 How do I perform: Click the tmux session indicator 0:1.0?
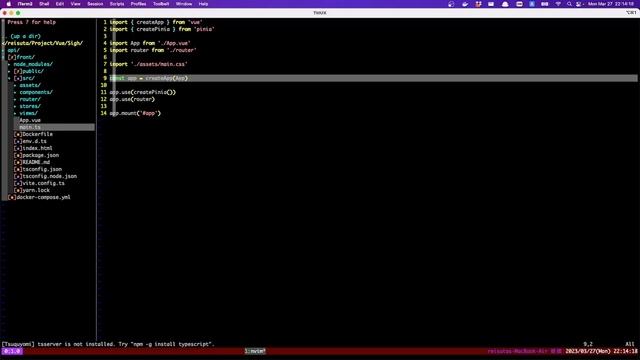coord(12,351)
